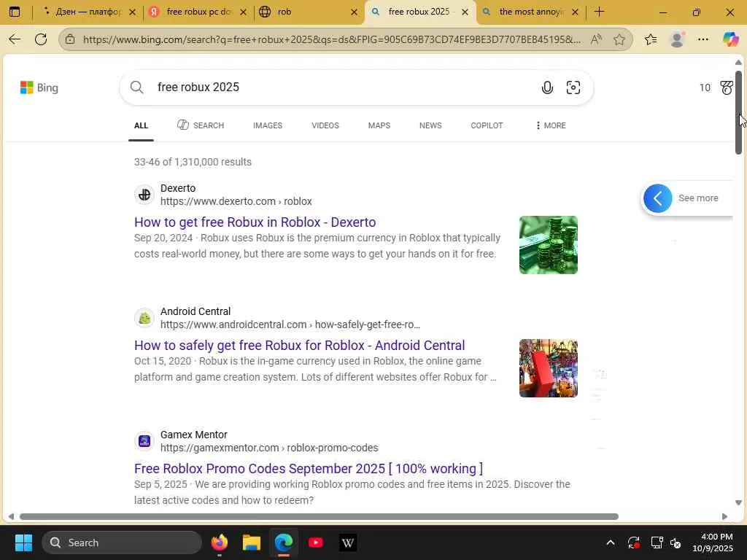Click the gamexmentor.com URL text
Viewport: 747px width, 560px height.
[269, 448]
